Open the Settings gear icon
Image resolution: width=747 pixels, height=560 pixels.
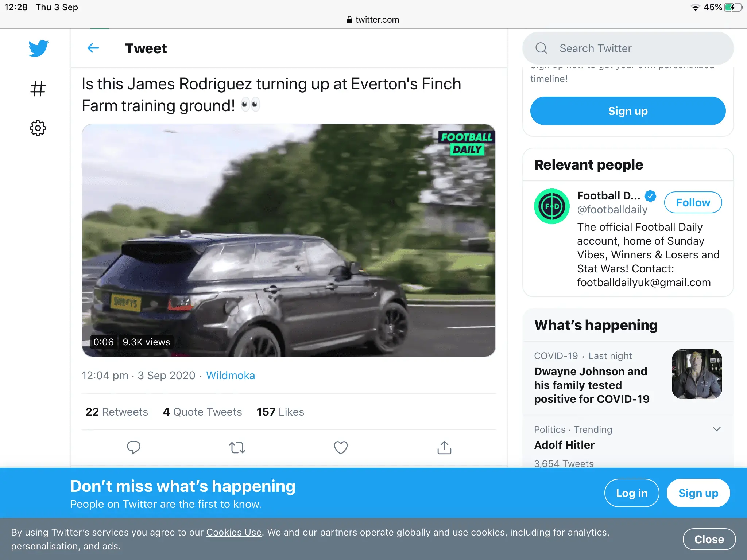[38, 128]
